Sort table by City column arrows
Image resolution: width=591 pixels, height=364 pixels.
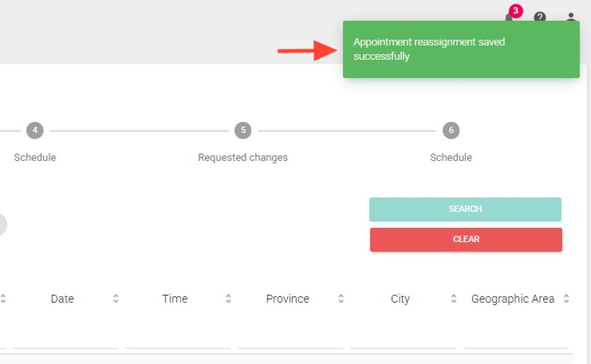coord(453,298)
